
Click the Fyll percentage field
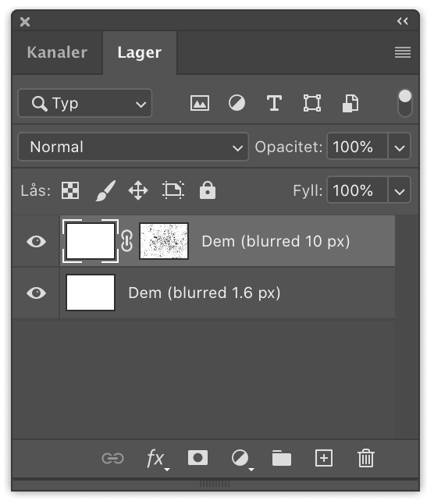[358, 190]
